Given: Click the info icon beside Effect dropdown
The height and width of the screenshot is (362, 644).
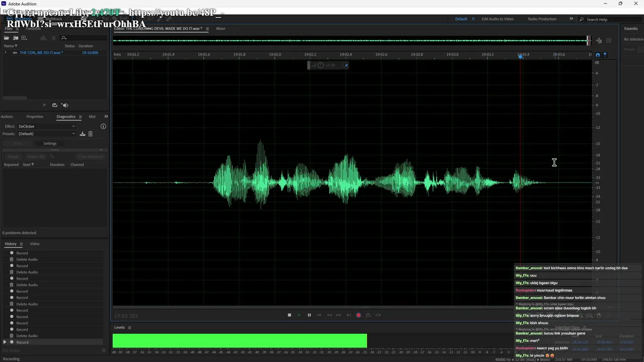Looking at the screenshot, I should click(103, 126).
